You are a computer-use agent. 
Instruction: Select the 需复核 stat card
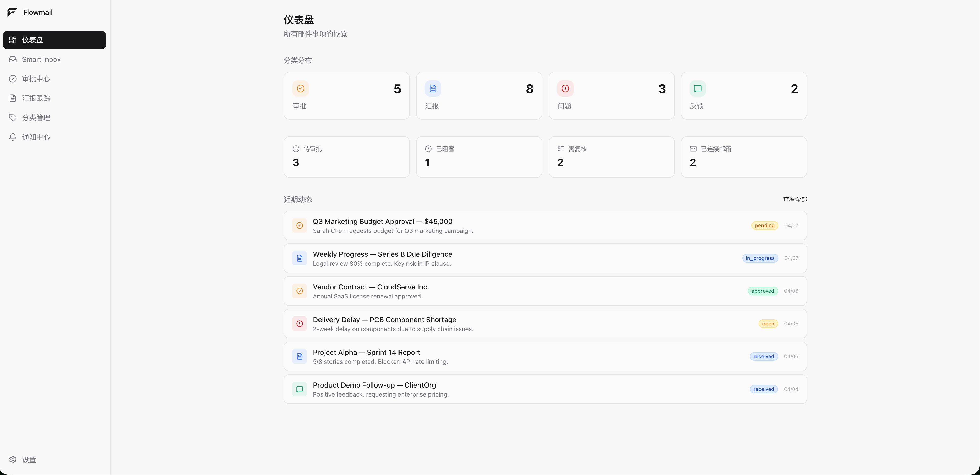click(x=611, y=157)
